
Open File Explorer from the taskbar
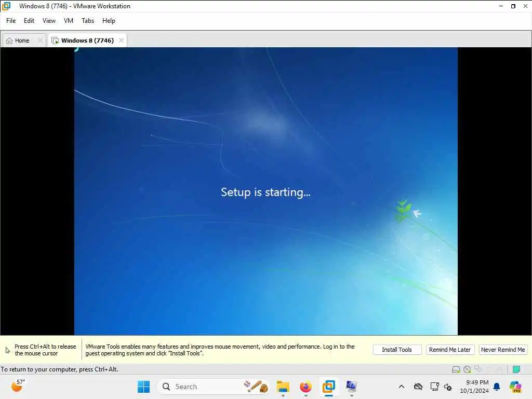(x=283, y=387)
